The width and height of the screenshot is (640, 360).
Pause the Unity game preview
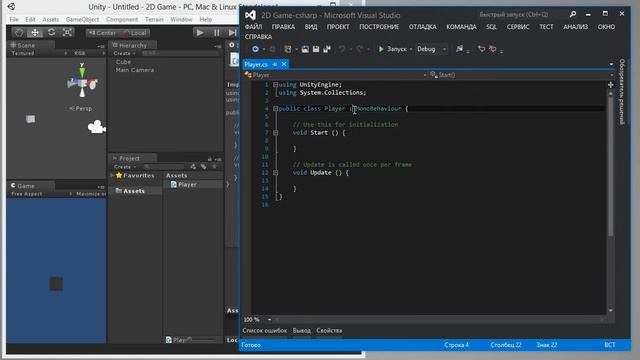tap(217, 33)
